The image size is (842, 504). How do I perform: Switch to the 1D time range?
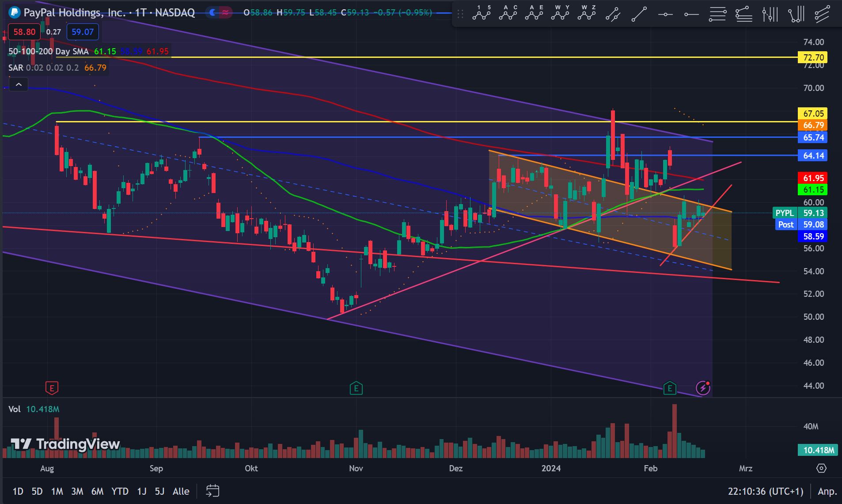18,491
